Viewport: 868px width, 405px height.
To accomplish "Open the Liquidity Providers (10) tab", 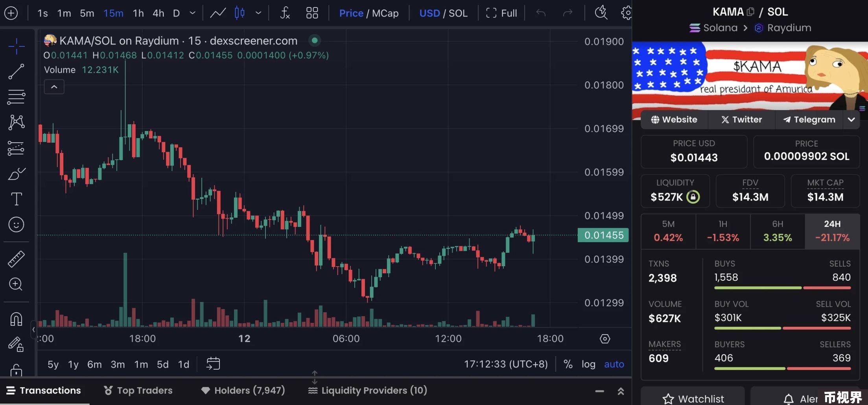I will (368, 390).
